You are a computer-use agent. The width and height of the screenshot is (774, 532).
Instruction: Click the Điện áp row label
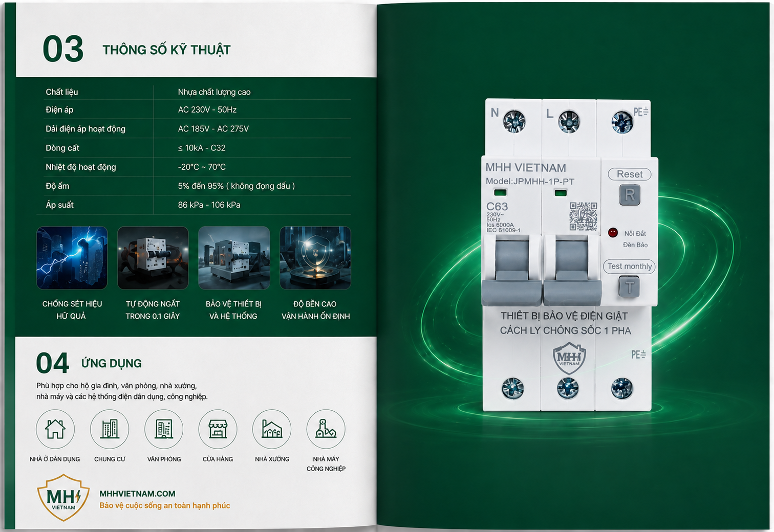(x=59, y=109)
